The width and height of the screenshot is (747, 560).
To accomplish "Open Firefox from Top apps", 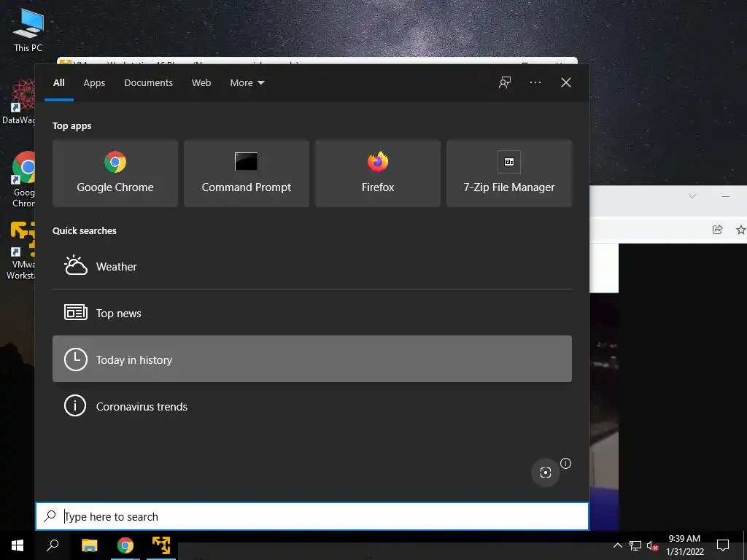I will (378, 174).
